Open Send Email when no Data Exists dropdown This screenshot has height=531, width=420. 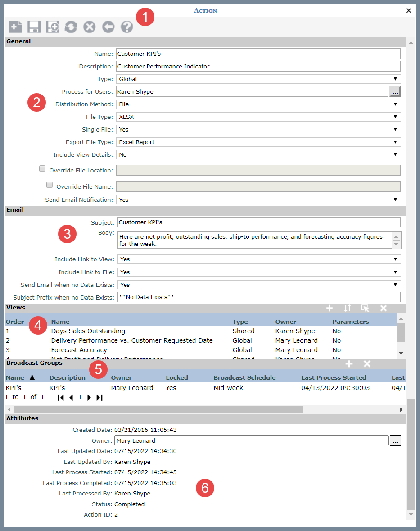[x=259, y=285]
